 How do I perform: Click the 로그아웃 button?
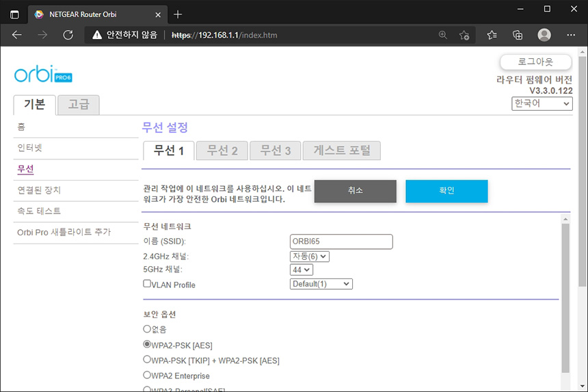point(535,62)
